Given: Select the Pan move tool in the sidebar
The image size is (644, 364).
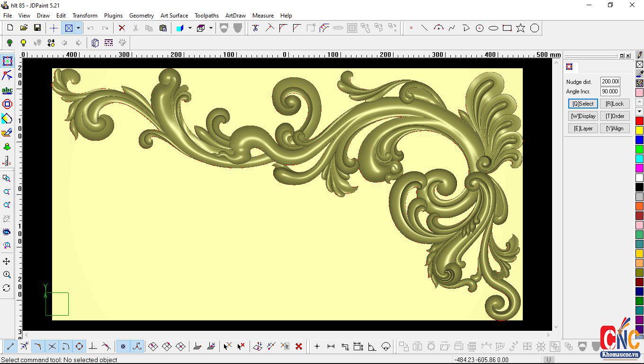Looking at the screenshot, I should (x=8, y=261).
